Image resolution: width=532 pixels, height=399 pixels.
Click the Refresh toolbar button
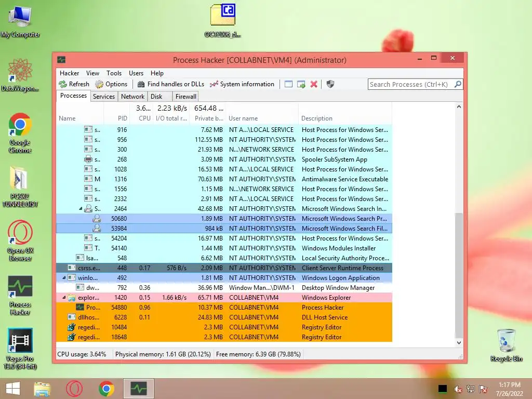(74, 84)
